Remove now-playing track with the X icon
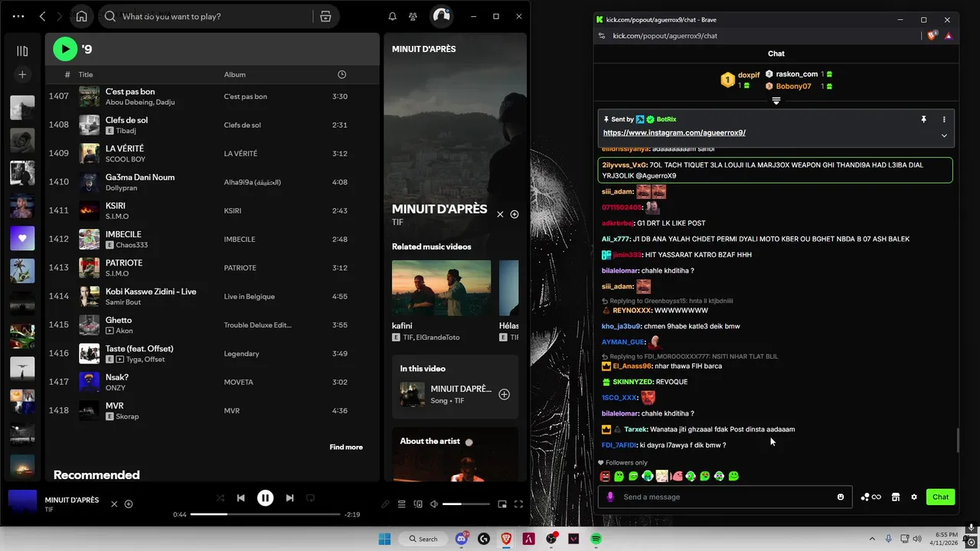Screen dimensions: 980x551 pos(114,504)
